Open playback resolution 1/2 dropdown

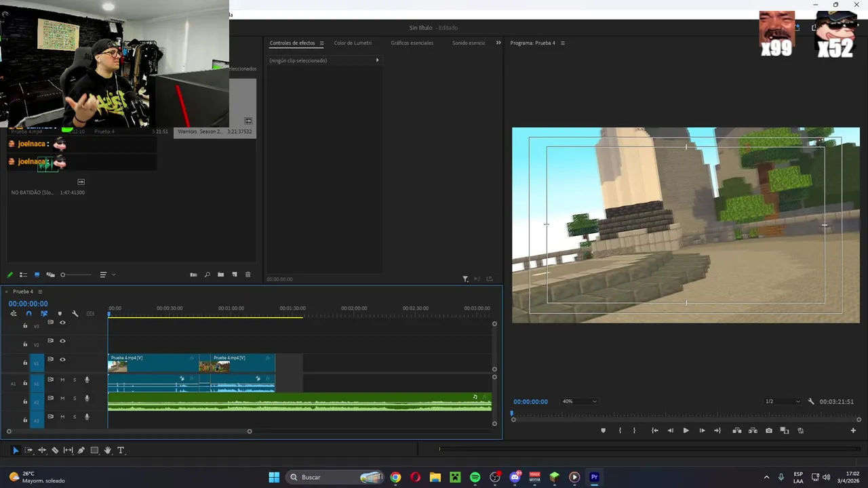(783, 401)
